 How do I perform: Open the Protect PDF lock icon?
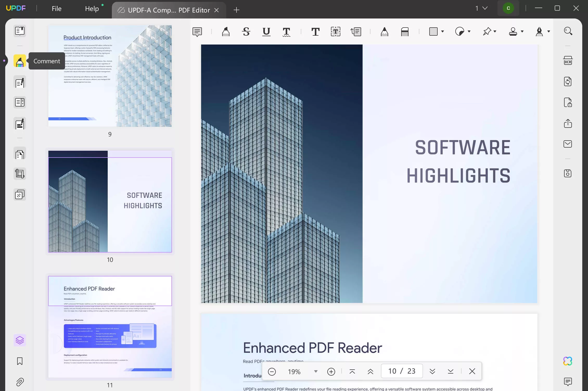click(568, 102)
